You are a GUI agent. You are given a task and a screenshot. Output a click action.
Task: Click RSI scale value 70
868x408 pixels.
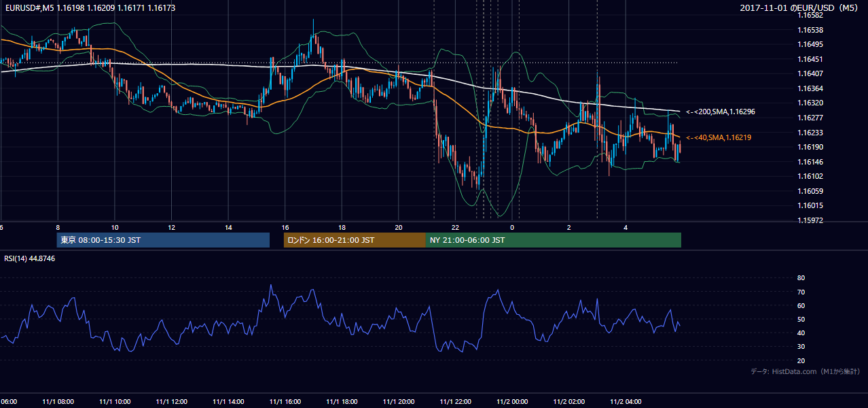pyautogui.click(x=801, y=292)
